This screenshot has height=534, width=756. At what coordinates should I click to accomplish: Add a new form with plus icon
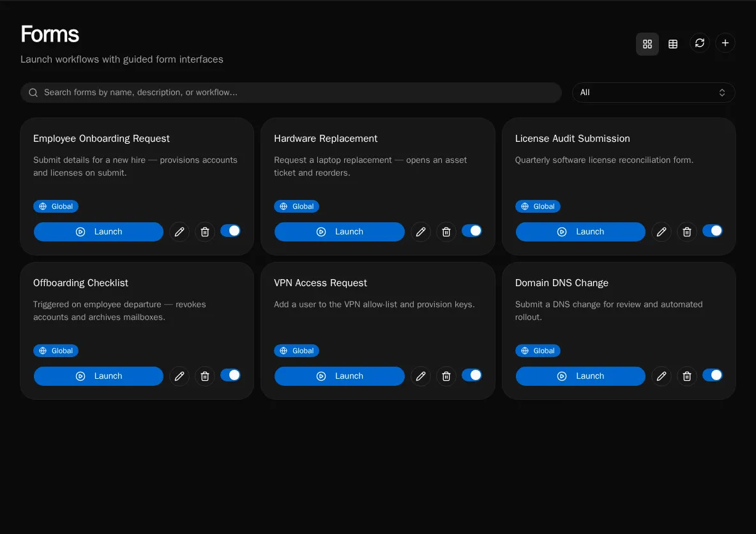725,43
